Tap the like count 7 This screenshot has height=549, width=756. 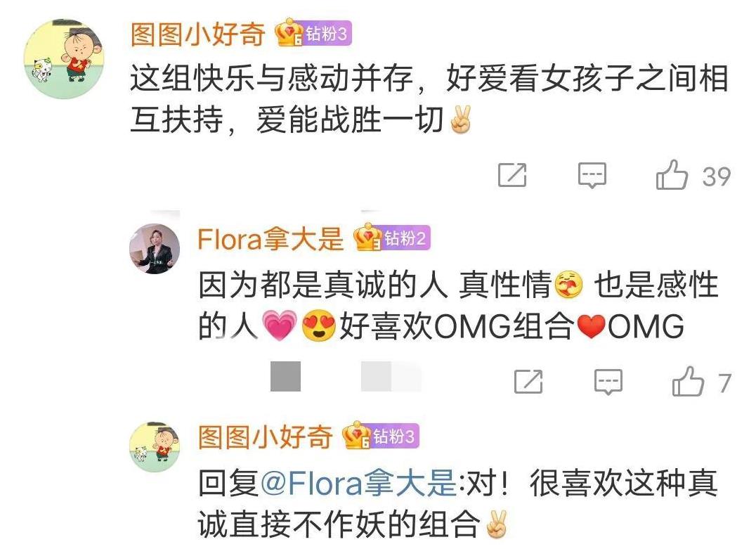(724, 383)
